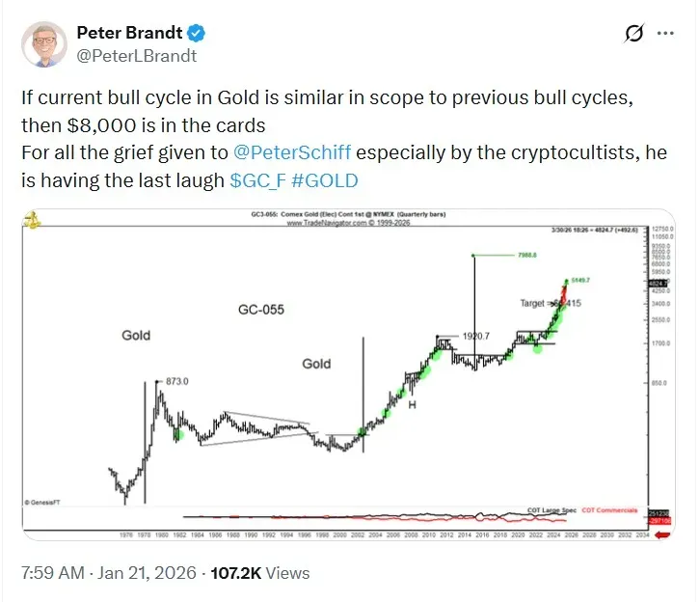
Task: Click the 873.0 peak label
Action: tap(178, 381)
